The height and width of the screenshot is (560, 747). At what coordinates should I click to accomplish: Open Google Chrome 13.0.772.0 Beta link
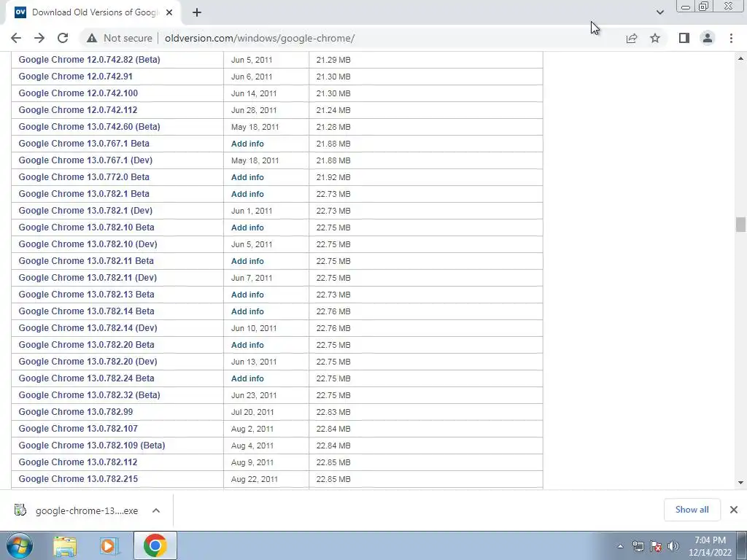(84, 176)
